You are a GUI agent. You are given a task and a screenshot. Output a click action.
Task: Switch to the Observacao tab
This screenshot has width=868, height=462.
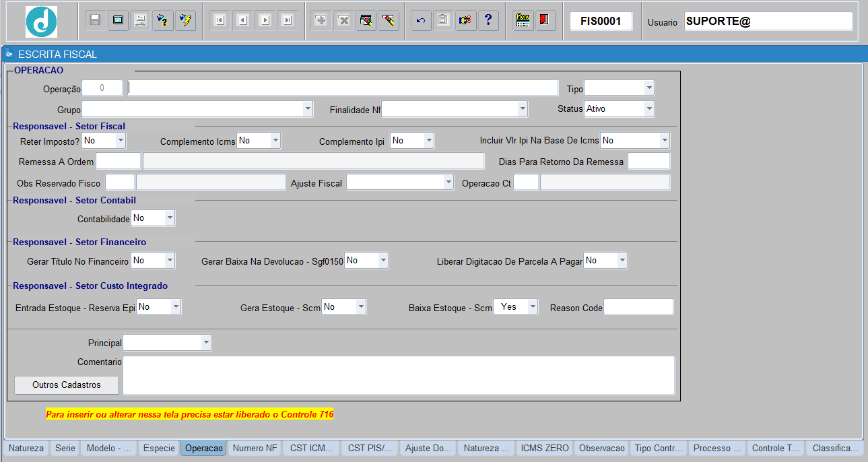coord(602,448)
